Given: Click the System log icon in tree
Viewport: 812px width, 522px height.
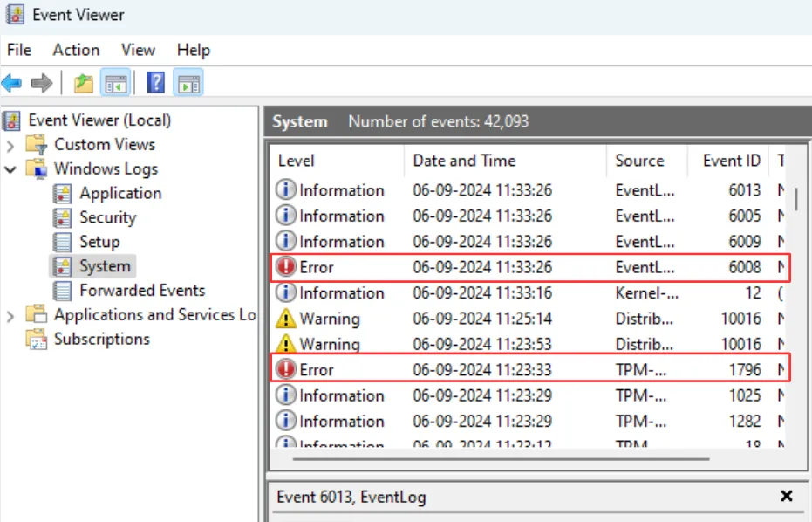Looking at the screenshot, I should [x=62, y=266].
